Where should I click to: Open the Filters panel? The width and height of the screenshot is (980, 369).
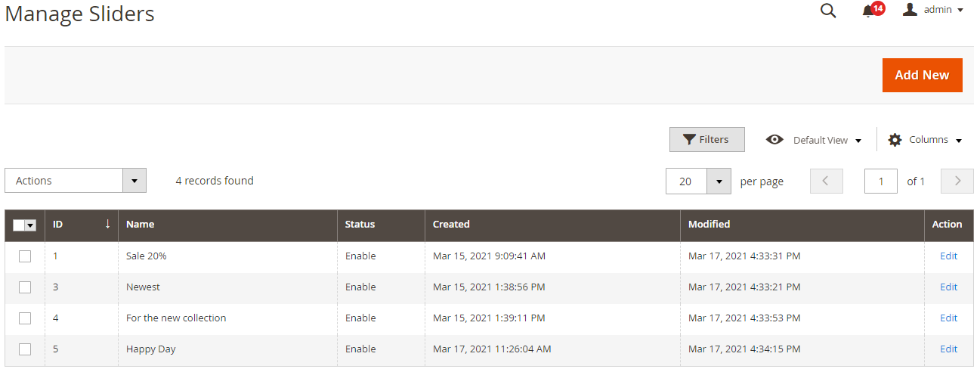pos(706,140)
